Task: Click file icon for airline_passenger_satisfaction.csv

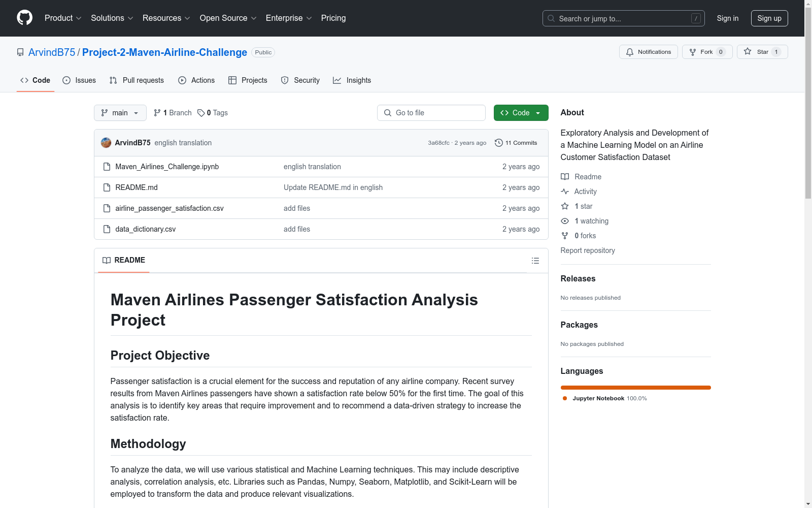Action: coord(107,208)
